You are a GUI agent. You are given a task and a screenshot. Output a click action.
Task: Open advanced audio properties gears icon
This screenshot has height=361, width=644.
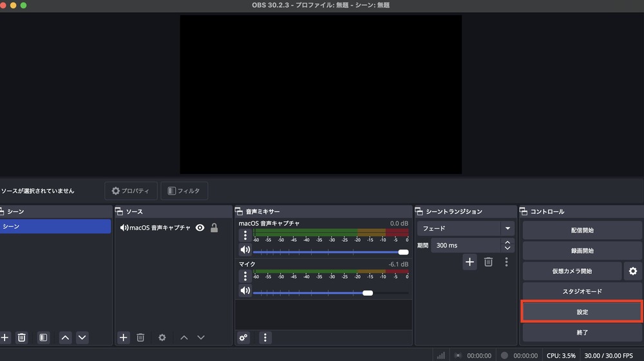point(243,338)
